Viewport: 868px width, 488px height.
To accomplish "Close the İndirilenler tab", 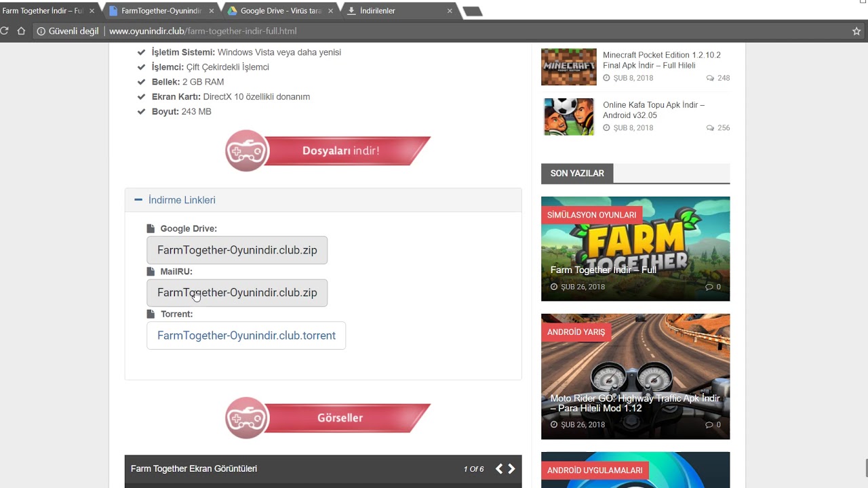I will 450,11.
